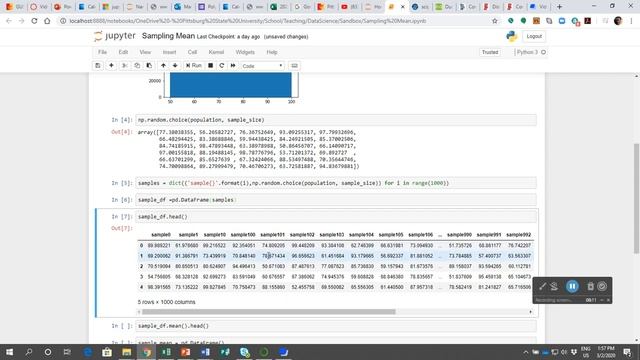Paste cells below with the toolbar icon
Viewport: 640px width, 360px height.
149,66
